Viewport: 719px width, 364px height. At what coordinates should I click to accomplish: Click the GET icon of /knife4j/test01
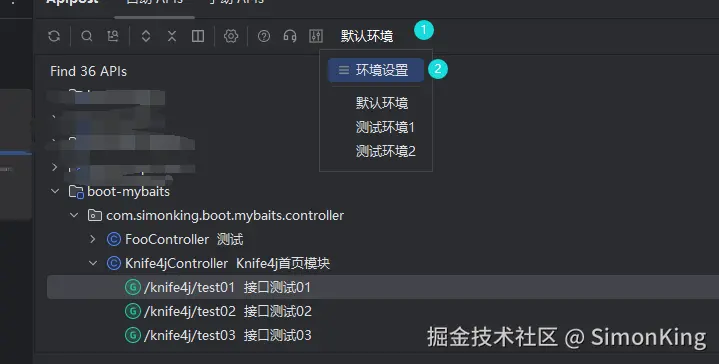pos(133,287)
